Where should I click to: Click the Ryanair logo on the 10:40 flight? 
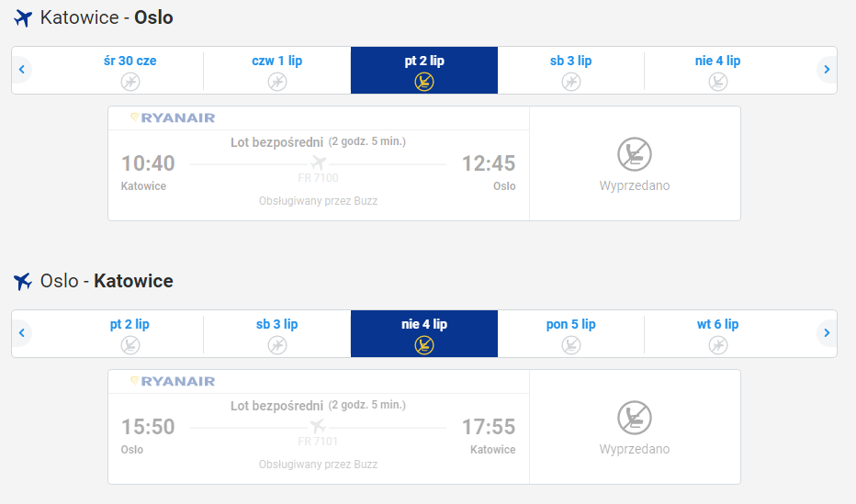click(x=173, y=118)
